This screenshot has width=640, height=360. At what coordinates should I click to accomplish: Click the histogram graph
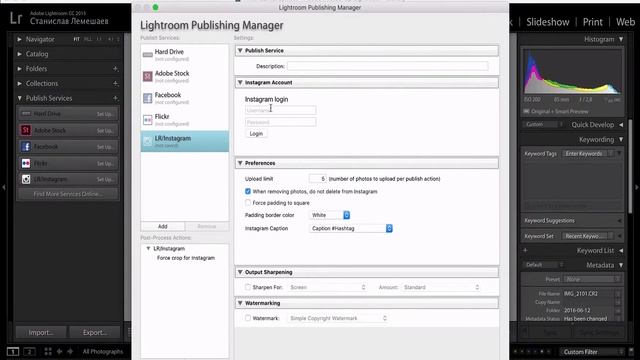(x=572, y=72)
